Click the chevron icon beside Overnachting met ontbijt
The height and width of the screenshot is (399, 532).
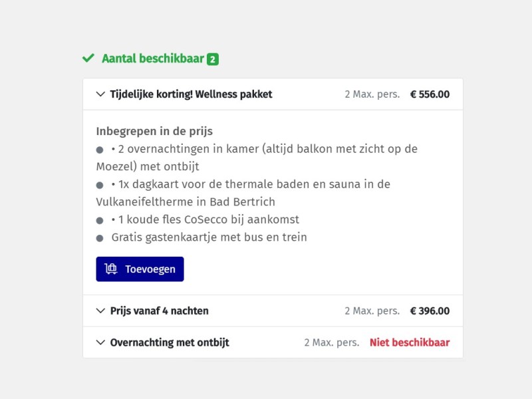click(x=100, y=342)
